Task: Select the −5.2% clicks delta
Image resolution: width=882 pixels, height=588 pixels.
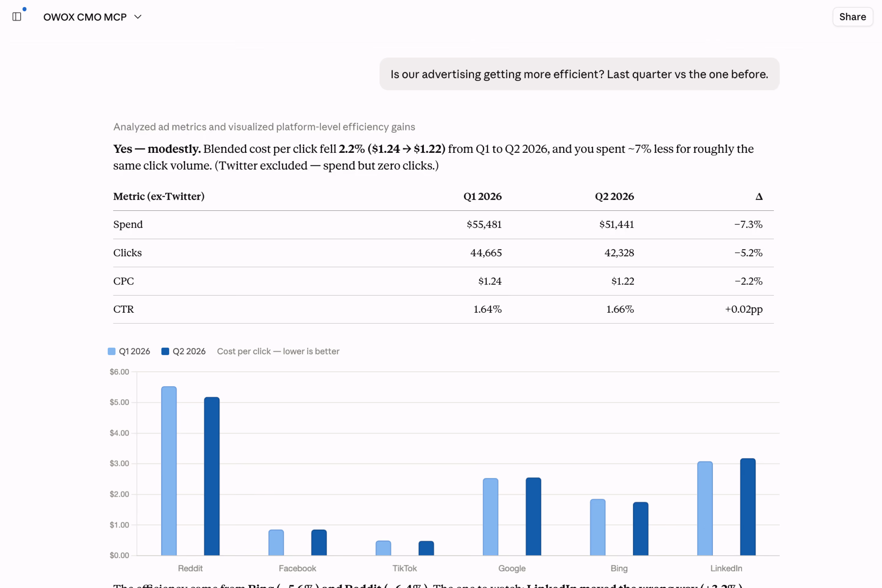Action: pos(748,253)
